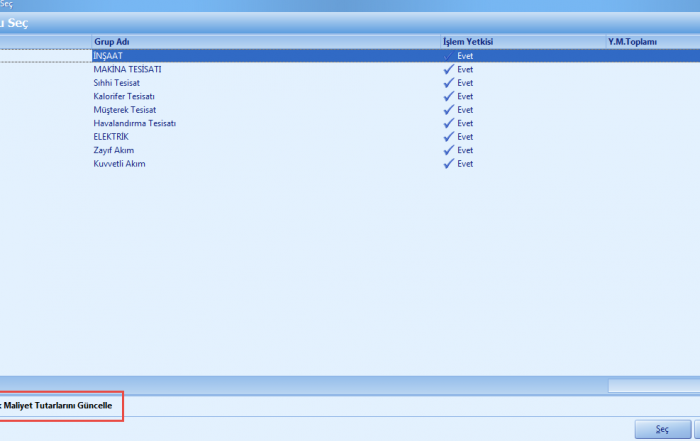
Task: Sort by the İşlem Yetkisi column header
Action: pos(468,42)
